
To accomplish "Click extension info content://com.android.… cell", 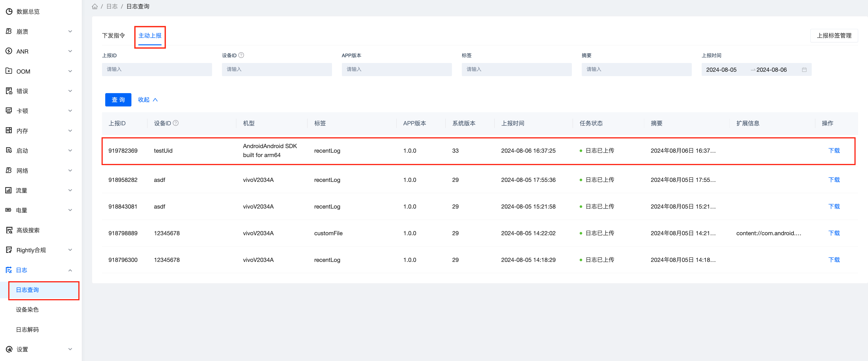I will coord(769,233).
